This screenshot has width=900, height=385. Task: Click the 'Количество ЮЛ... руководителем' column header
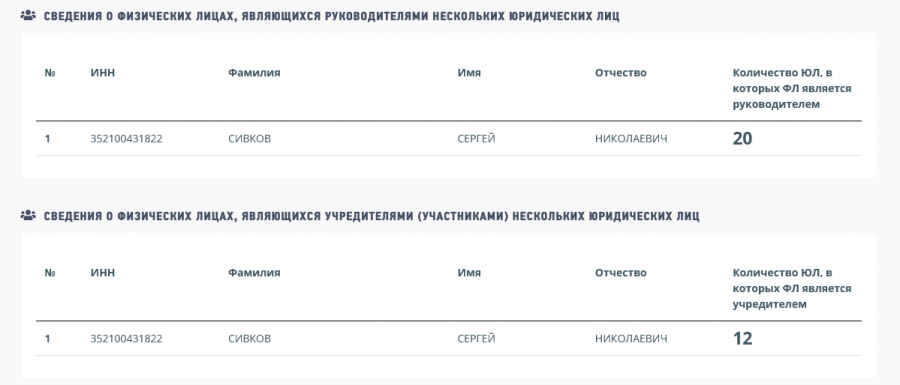(x=792, y=88)
